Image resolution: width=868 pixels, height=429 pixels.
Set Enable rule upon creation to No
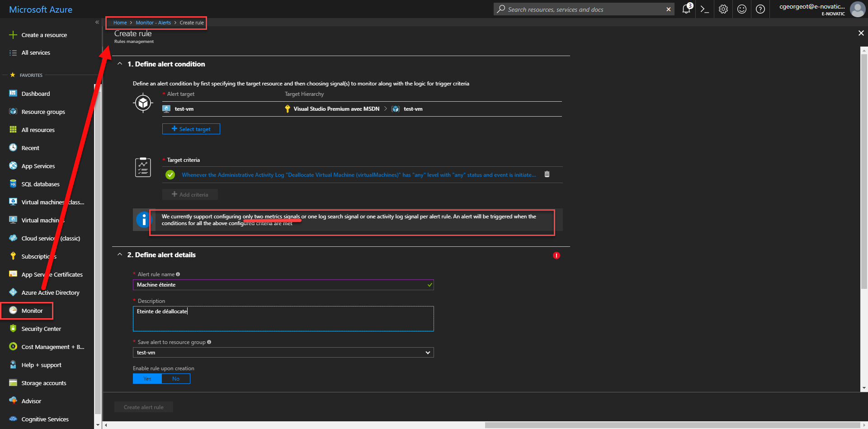176,379
